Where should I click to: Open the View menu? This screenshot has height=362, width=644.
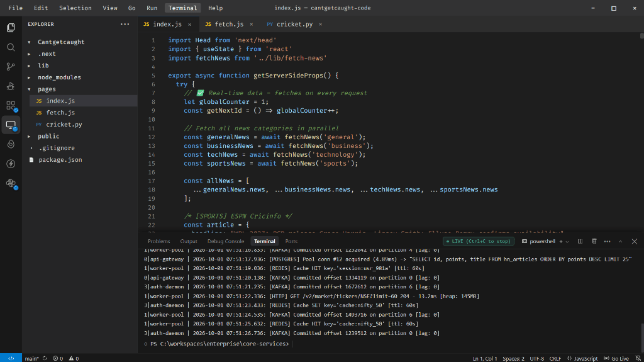tap(109, 8)
